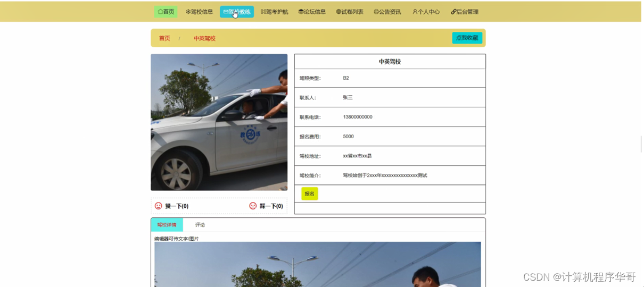Click the 踩一下(0) dislike text
Viewport: 644px width, 287px height.
tap(271, 206)
